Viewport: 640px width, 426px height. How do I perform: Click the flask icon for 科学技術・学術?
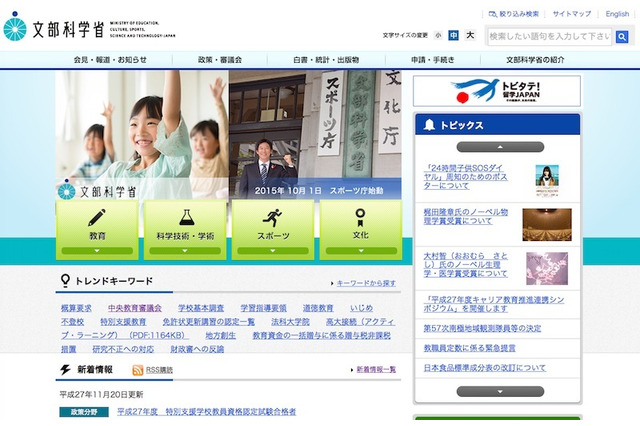click(187, 217)
